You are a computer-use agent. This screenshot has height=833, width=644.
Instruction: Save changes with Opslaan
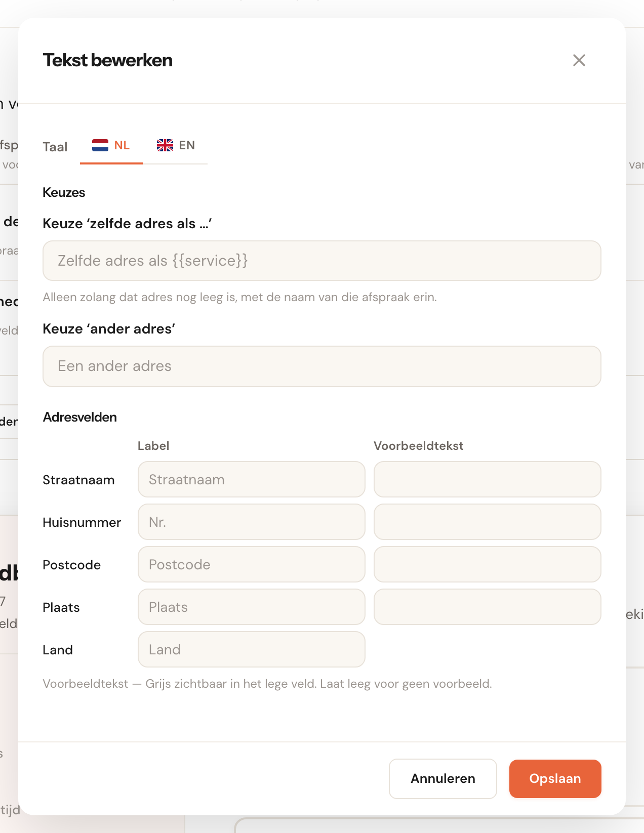555,778
